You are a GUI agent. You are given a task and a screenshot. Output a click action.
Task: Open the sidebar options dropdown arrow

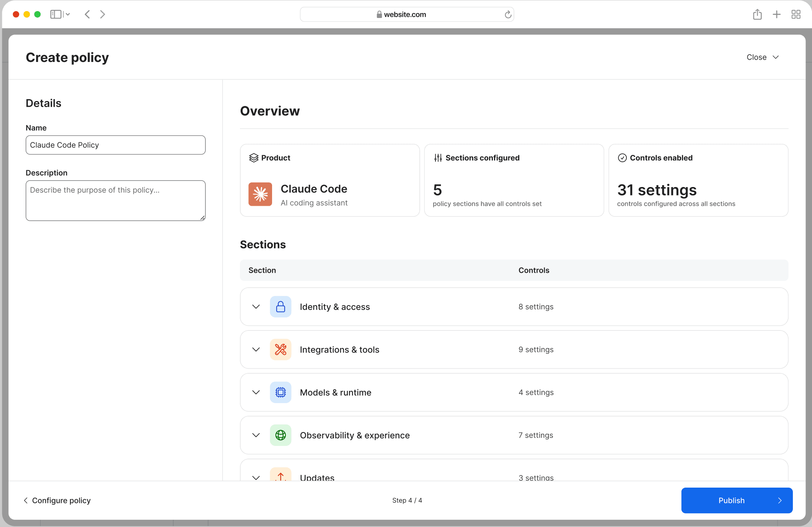click(x=68, y=15)
